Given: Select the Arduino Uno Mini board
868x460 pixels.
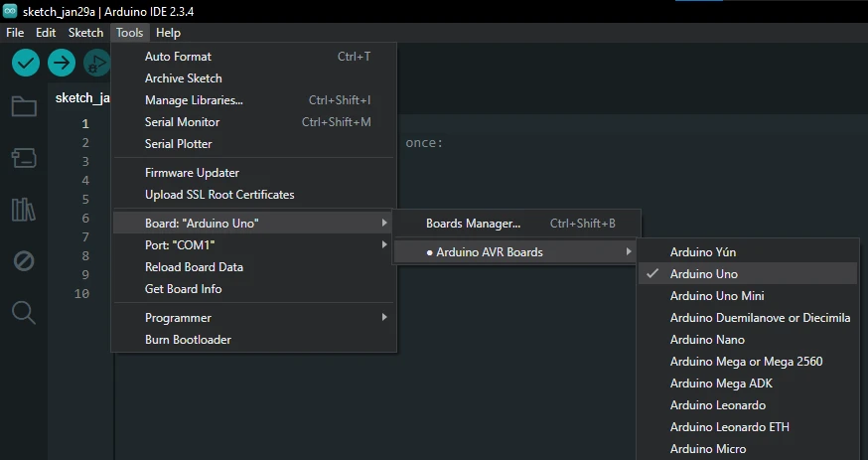Looking at the screenshot, I should pos(749,296).
